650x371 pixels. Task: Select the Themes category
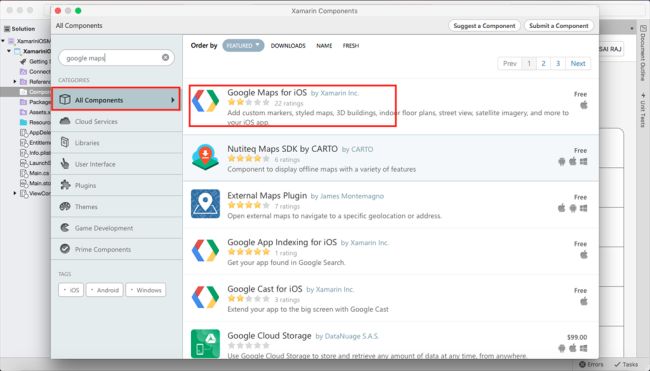[116, 206]
